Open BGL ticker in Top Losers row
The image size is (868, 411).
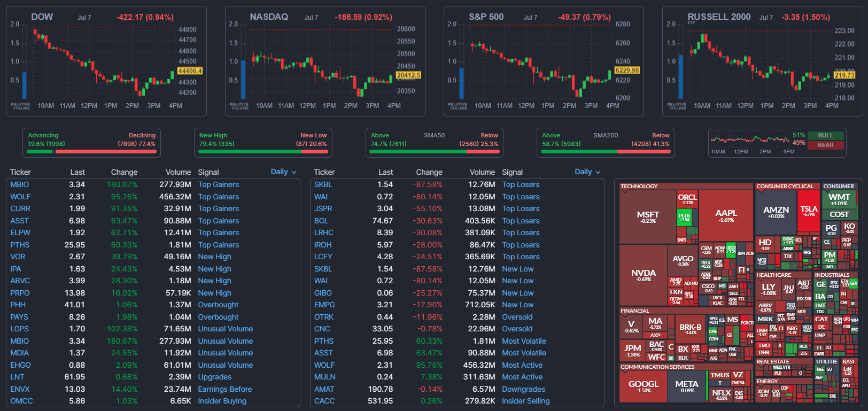[x=321, y=221]
